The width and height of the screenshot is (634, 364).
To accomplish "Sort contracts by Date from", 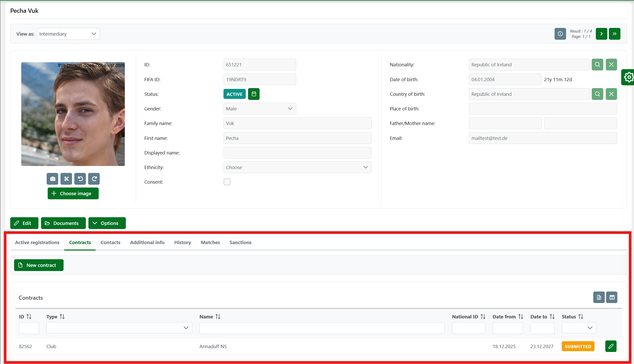I will click(x=520, y=317).
